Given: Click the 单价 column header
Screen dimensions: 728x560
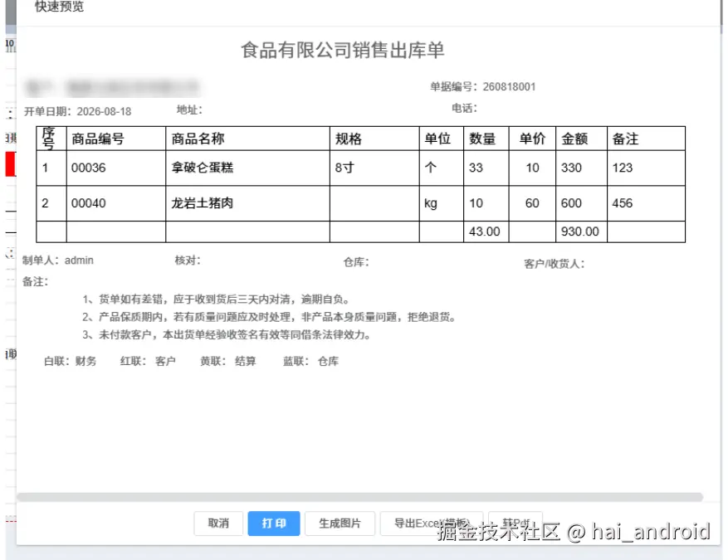Looking at the screenshot, I should click(532, 139).
